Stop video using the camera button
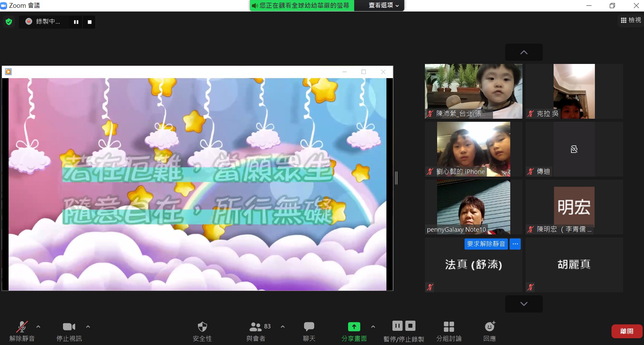Screen dimensions: 644x345 coord(69,327)
